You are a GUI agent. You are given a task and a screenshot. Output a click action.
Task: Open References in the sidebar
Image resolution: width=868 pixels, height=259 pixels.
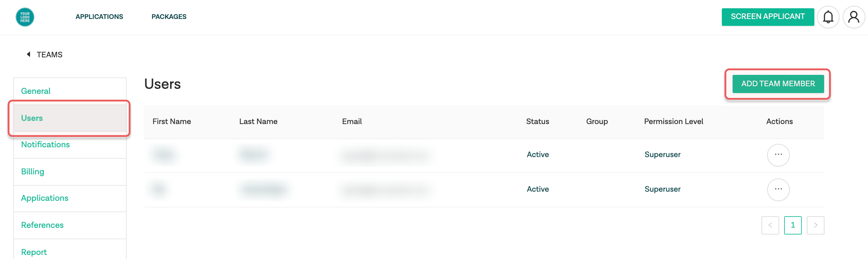pos(70,225)
